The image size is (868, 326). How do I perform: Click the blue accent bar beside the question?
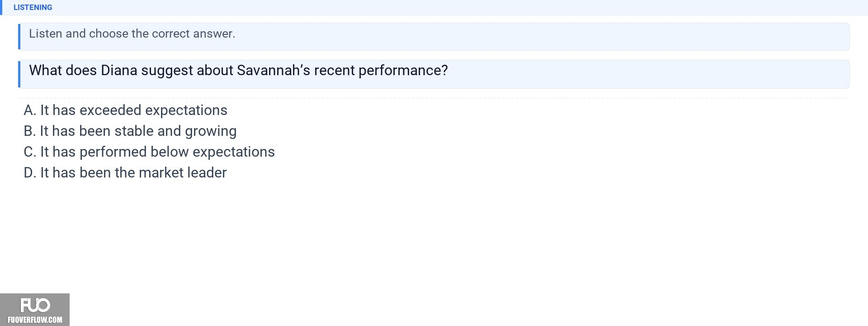click(x=19, y=74)
